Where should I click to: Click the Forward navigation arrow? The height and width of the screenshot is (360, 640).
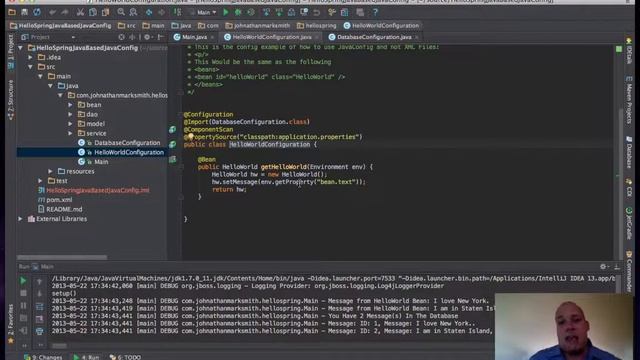tap(161, 12)
